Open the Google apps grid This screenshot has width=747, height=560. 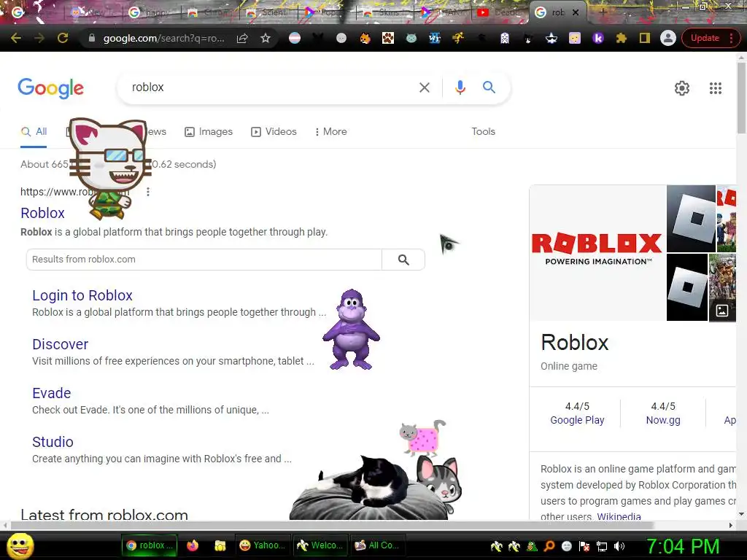coord(715,88)
